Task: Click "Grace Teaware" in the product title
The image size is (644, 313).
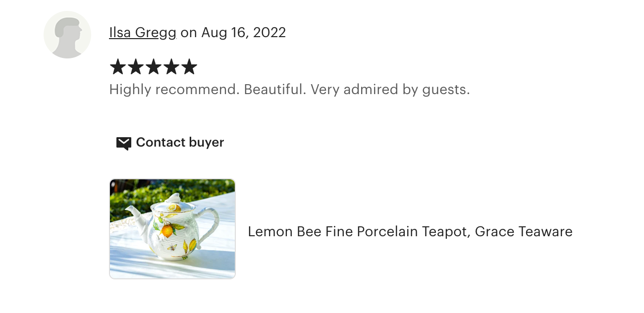Action: (524, 231)
